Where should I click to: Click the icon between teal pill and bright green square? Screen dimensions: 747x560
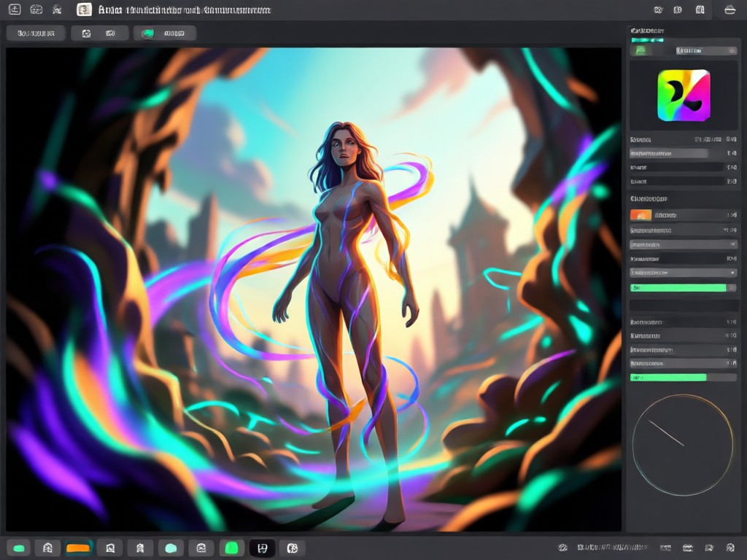tap(201, 548)
